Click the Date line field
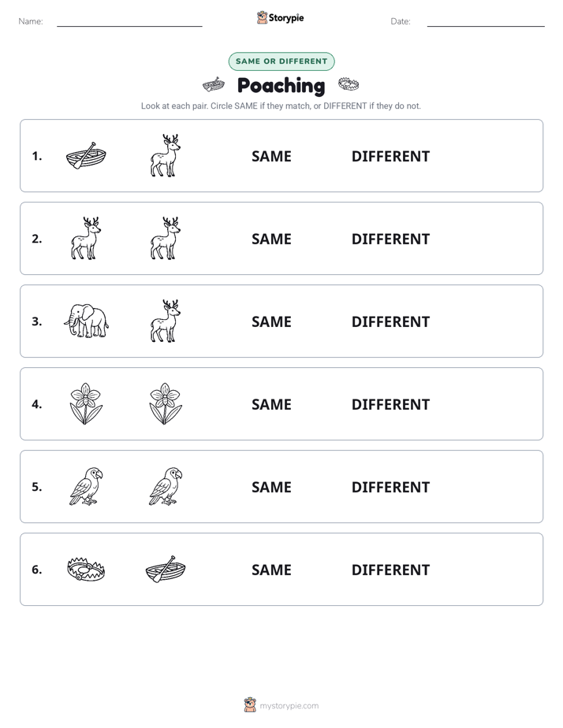Screen dimensions: 563x728 pyautogui.click(x=486, y=21)
